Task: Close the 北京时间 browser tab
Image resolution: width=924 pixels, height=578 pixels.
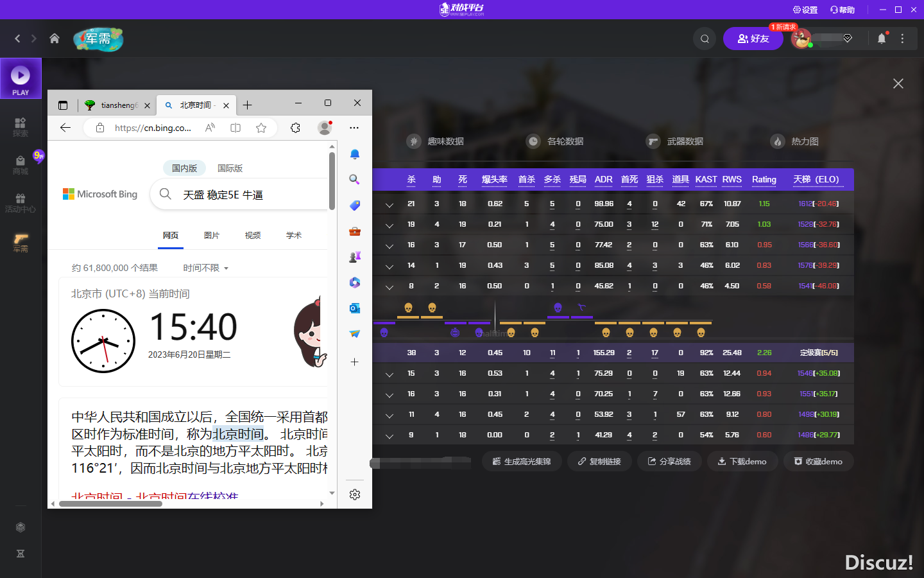Action: click(226, 105)
